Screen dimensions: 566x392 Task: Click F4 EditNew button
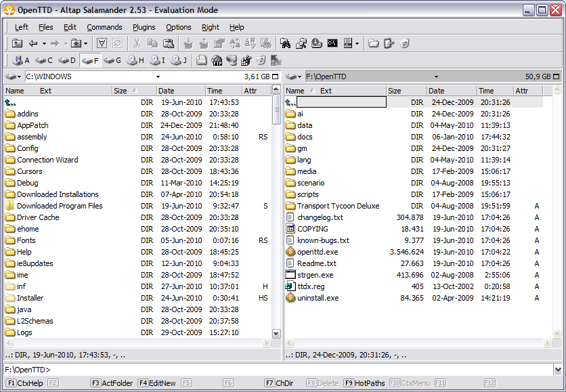[x=156, y=383]
